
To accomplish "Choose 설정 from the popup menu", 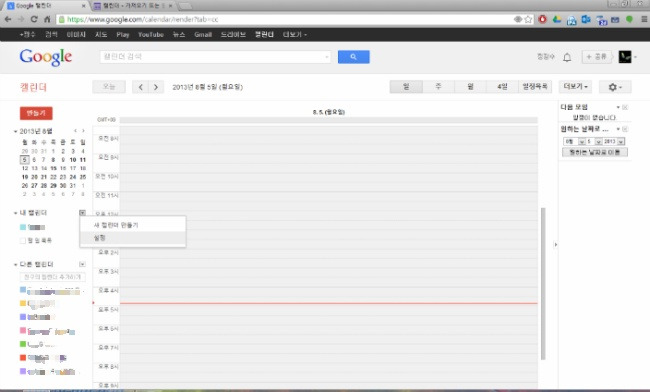I will point(133,238).
